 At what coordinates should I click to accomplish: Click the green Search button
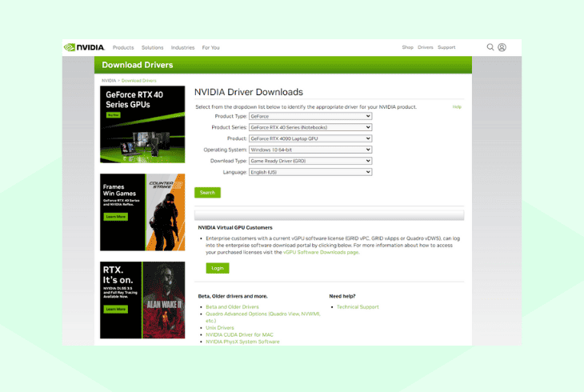click(207, 193)
